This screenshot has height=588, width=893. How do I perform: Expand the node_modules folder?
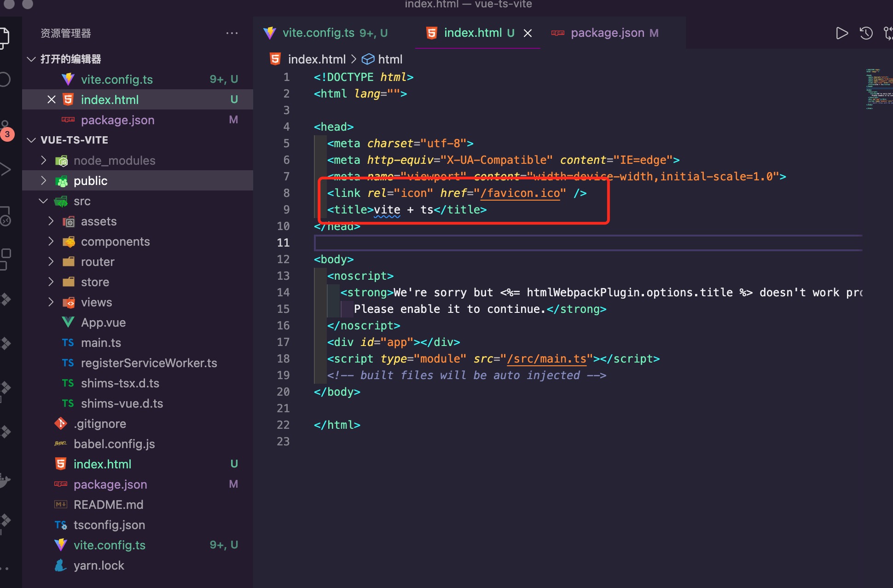(x=43, y=160)
